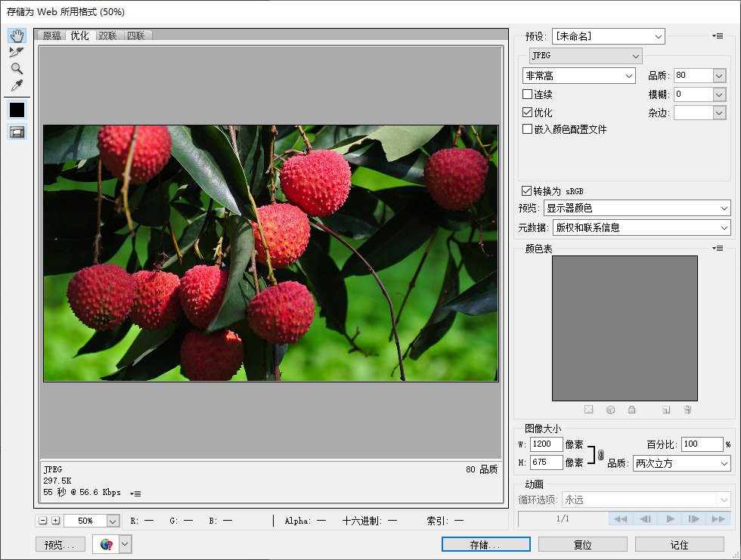Select the Slice Select tool
Screen dimensions: 741x560
click(x=17, y=51)
